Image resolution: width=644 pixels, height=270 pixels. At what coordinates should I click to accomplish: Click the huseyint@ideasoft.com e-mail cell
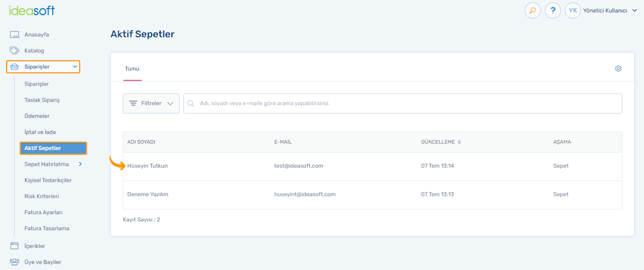(305, 194)
